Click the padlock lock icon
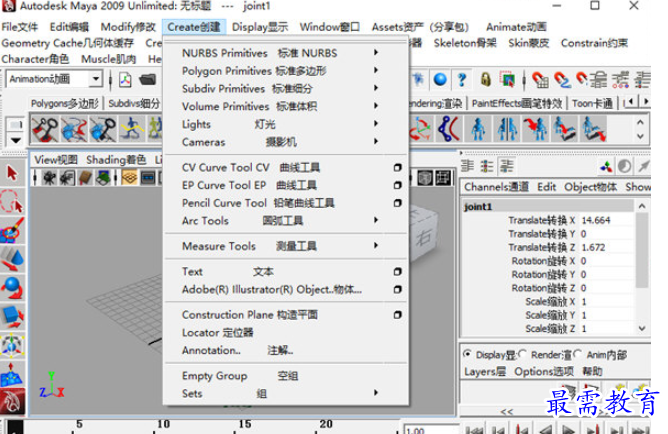 tap(485, 79)
